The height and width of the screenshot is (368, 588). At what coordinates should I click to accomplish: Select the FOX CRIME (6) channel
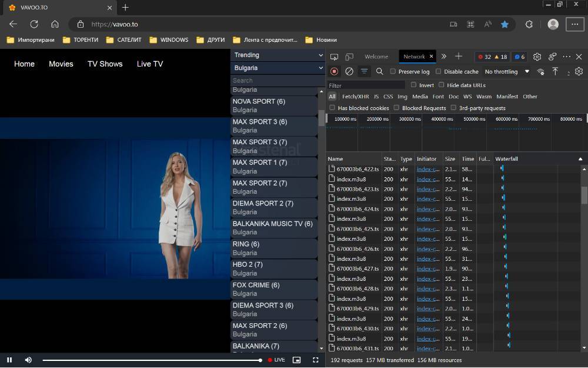coord(274,289)
